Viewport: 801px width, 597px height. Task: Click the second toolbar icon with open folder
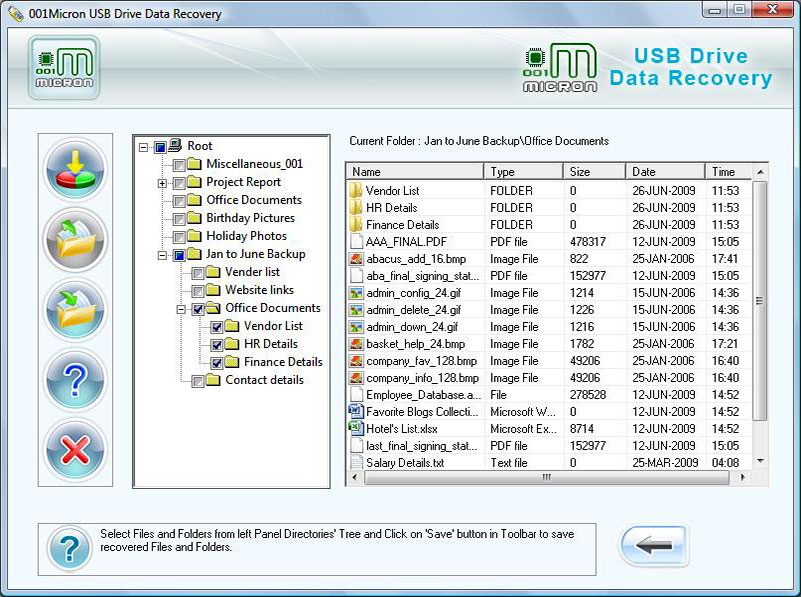(x=75, y=240)
